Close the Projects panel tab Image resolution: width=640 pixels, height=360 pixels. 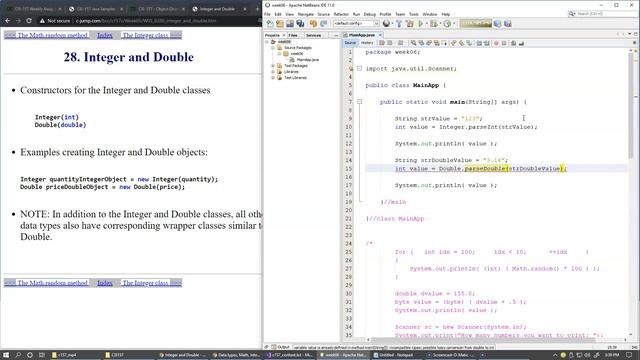284,36
